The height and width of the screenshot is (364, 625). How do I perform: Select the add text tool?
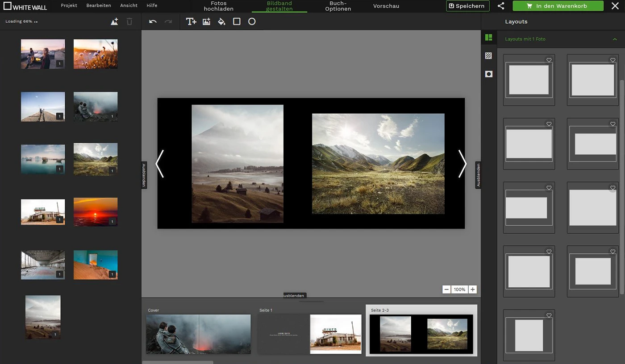191,21
